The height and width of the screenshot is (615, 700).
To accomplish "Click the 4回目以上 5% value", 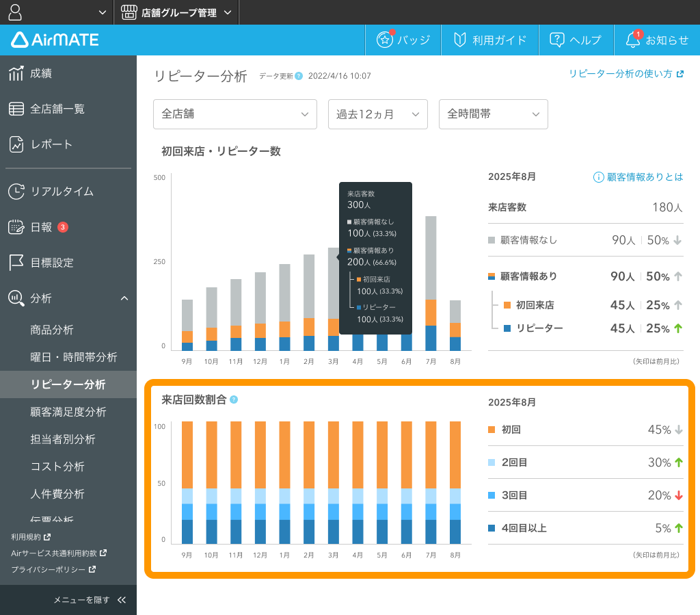I will 663,528.
